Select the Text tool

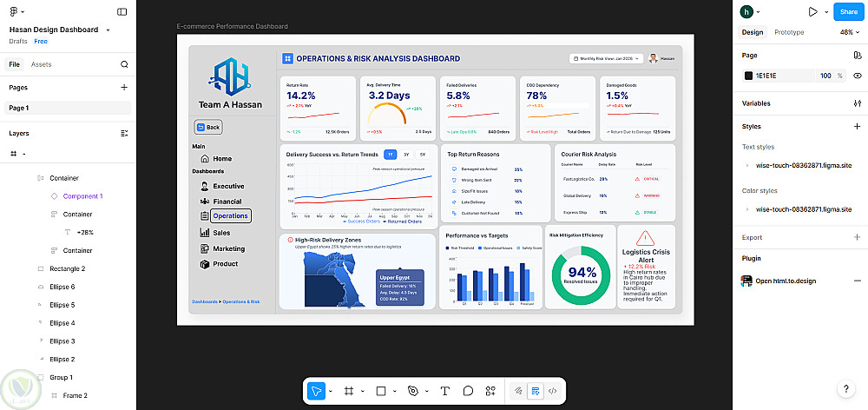(444, 391)
